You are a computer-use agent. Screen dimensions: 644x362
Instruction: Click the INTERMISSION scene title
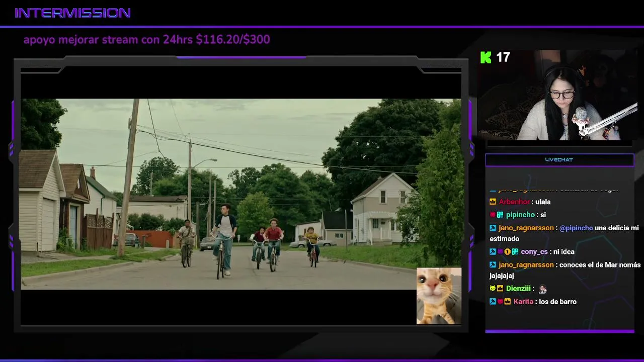point(72,13)
